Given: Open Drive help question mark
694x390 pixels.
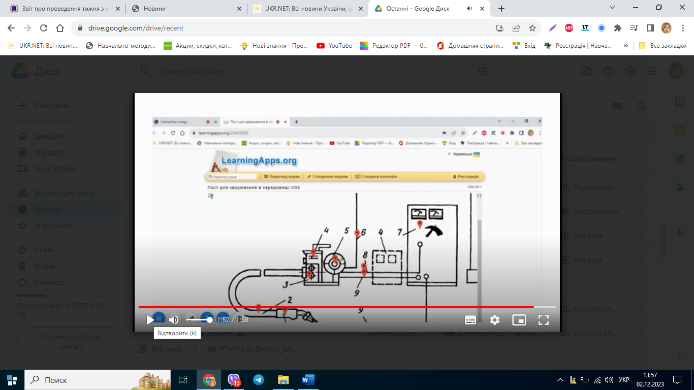Looking at the screenshot, I should (609, 71).
